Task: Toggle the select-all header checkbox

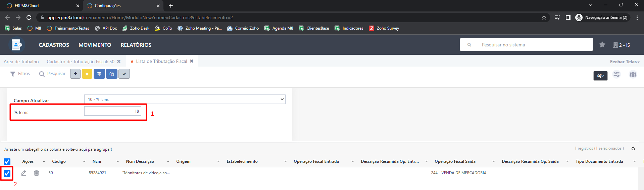Action: click(7, 162)
